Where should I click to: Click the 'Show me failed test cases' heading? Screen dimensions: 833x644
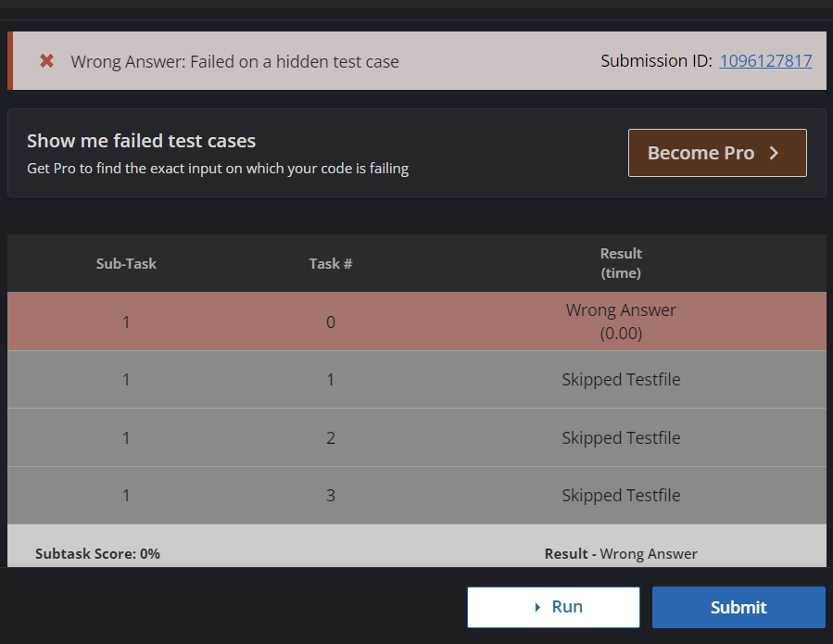click(142, 141)
